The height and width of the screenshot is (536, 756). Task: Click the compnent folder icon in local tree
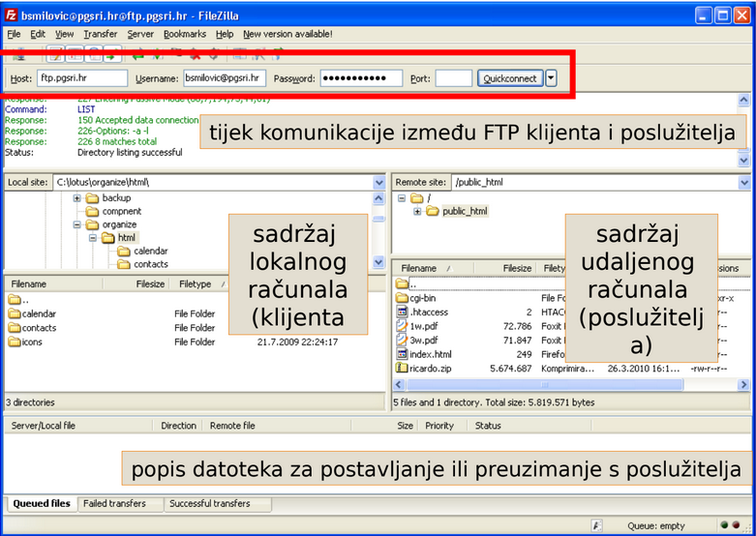point(92,211)
